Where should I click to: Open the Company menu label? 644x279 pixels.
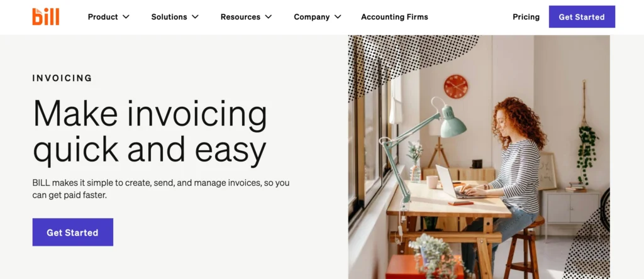312,17
